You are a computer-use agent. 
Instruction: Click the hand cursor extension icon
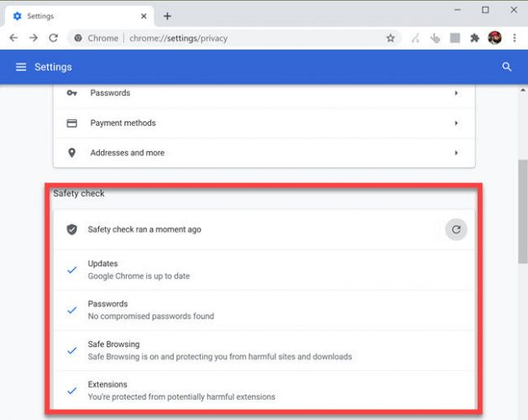[435, 38]
